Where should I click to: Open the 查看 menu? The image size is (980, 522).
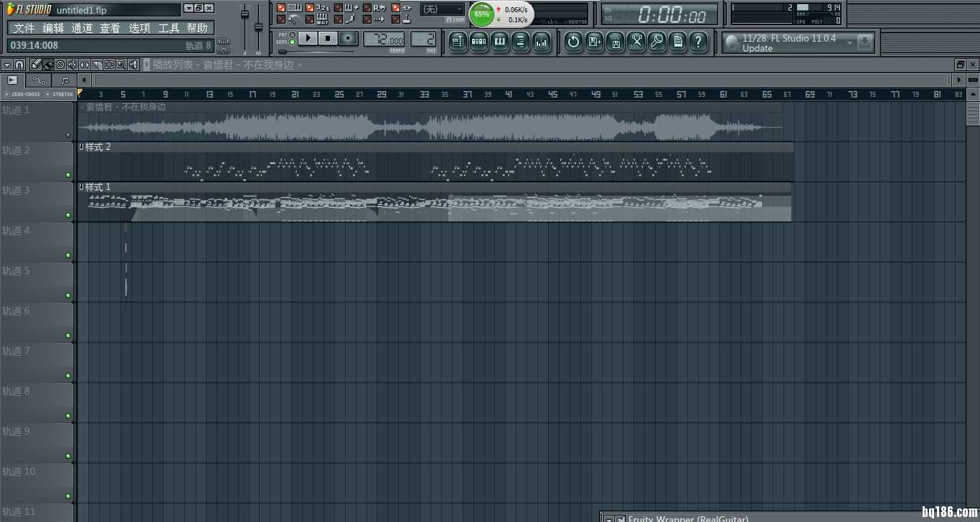click(110, 28)
